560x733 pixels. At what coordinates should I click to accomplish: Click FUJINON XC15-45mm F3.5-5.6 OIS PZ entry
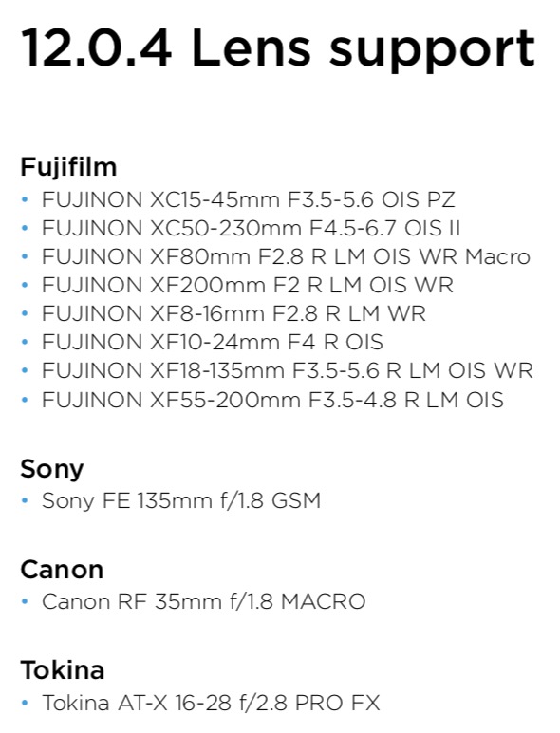tap(249, 199)
